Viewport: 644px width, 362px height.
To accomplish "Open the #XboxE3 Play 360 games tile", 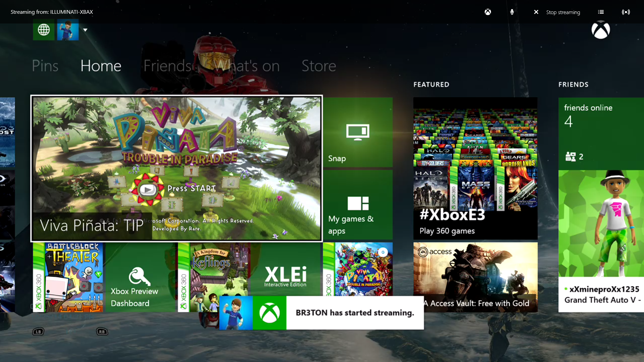I will [x=475, y=168].
